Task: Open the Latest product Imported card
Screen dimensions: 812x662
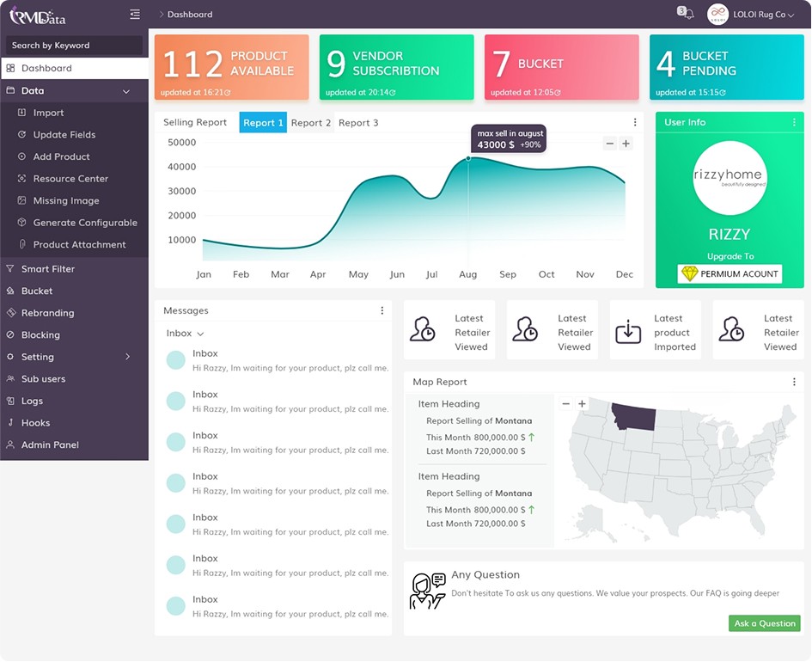Action: pyautogui.click(x=655, y=332)
